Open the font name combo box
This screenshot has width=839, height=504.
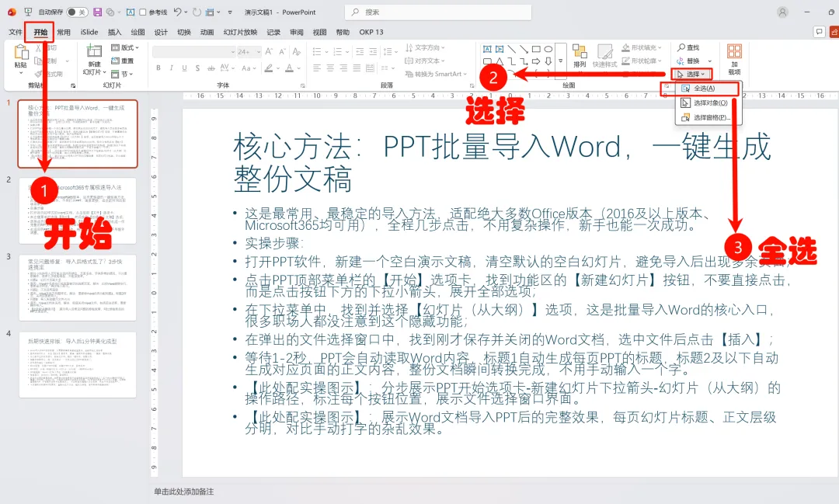[193, 51]
